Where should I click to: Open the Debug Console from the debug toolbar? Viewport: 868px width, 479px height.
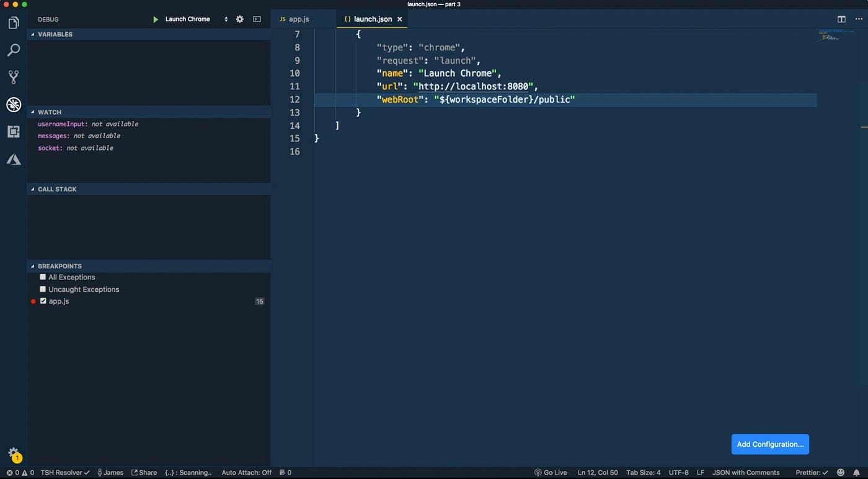[257, 19]
